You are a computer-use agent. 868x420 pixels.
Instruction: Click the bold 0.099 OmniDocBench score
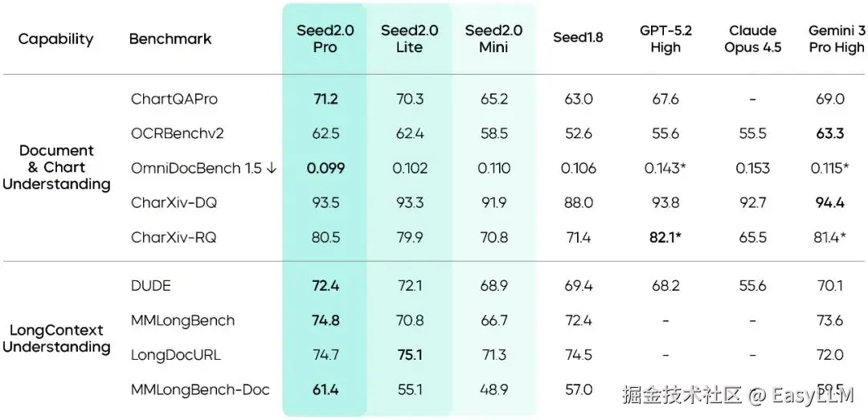[x=325, y=169]
